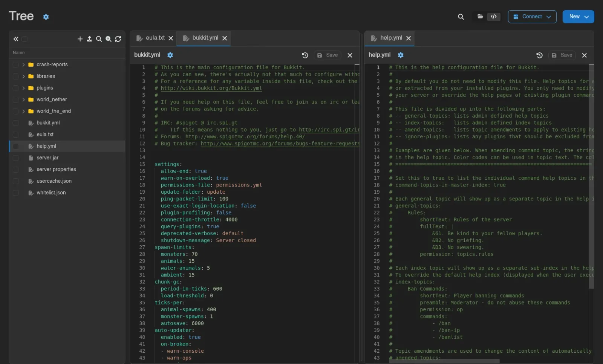
Task: Select help.yml in the file tree
Action: pos(67,146)
